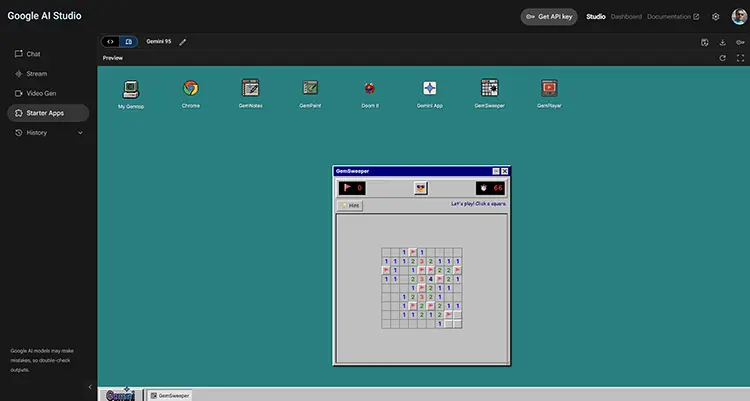This screenshot has height=401, width=750.
Task: Click the save icon in the app toolbar
Action: click(704, 43)
